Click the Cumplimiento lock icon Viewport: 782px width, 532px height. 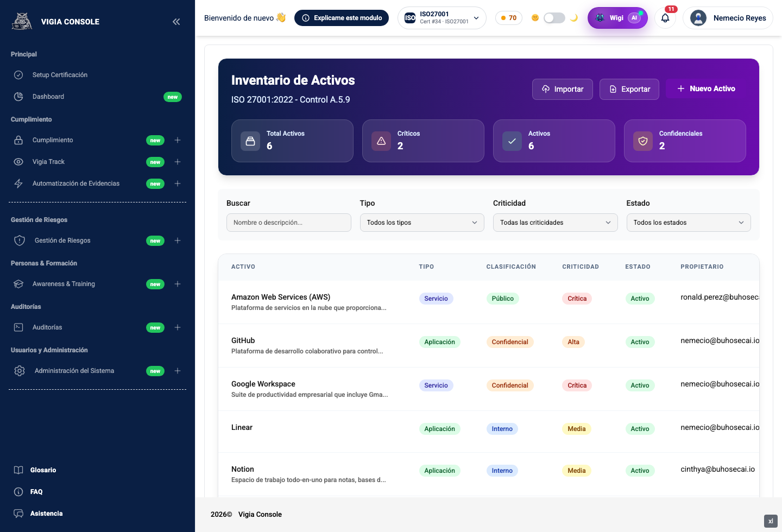18,140
